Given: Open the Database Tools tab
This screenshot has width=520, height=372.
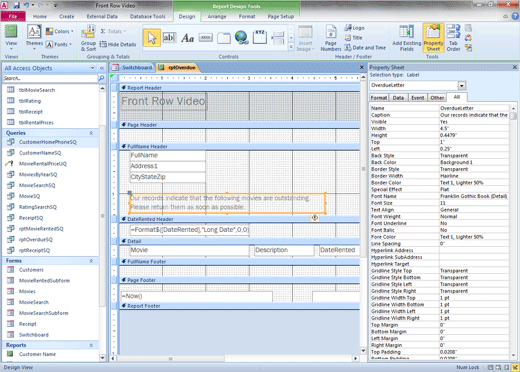Looking at the screenshot, I should [147, 16].
